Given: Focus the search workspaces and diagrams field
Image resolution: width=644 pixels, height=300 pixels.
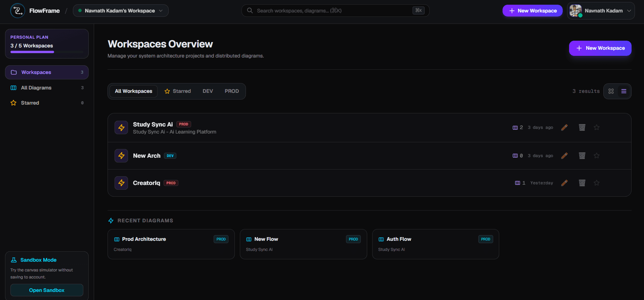Looking at the screenshot, I should pyautogui.click(x=335, y=11).
